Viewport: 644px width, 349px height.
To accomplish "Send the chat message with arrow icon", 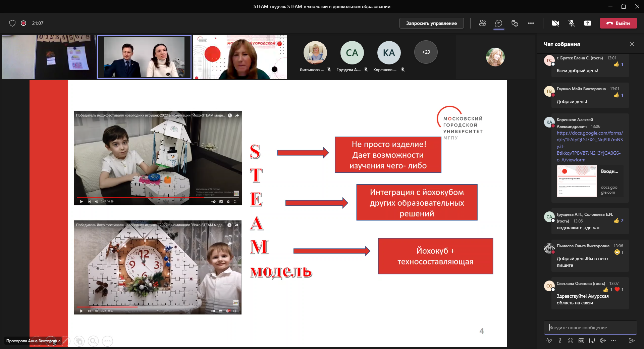I will (x=632, y=341).
